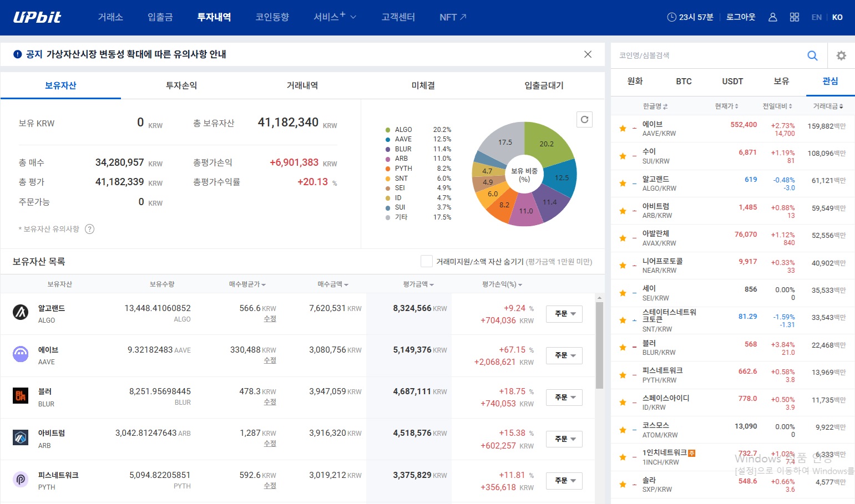The image size is (855, 504).
Task: Toggle favorite star for ALGO/KRW
Action: pyautogui.click(x=623, y=184)
